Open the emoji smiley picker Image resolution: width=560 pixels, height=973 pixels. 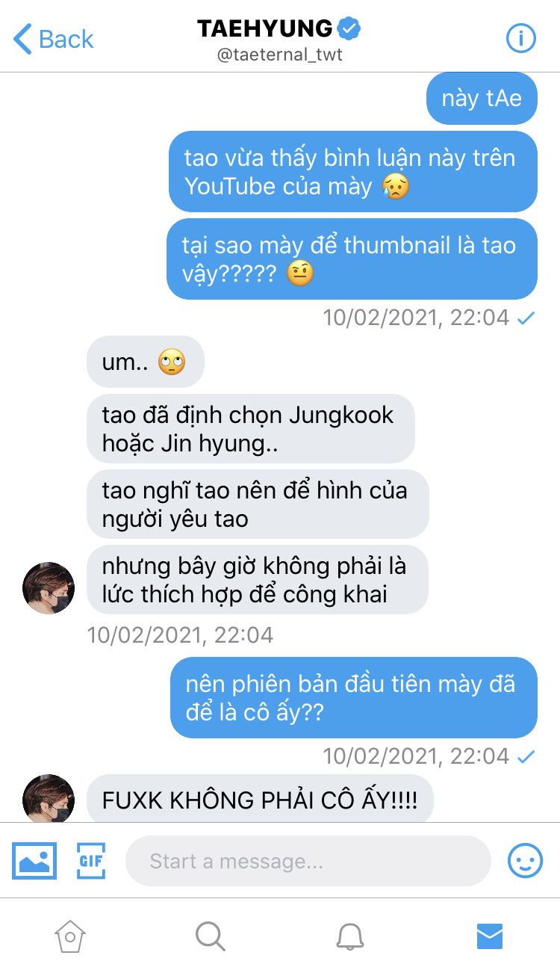pos(525,861)
